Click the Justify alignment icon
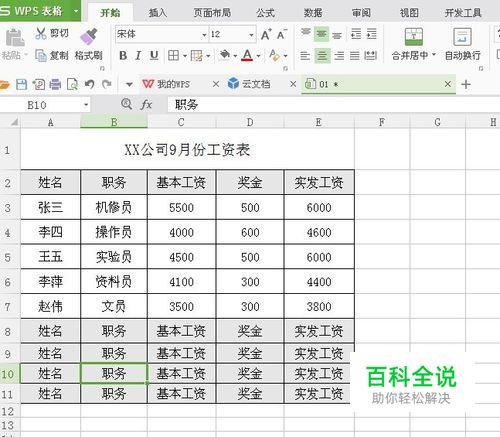 click(x=355, y=56)
